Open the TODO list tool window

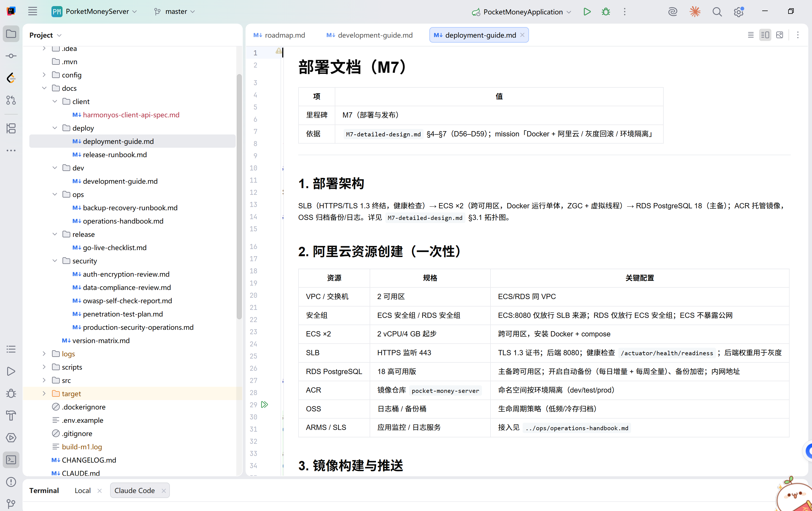[11, 349]
